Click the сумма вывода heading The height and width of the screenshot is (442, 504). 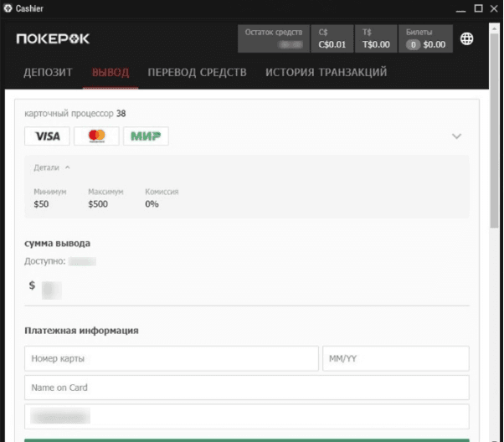click(57, 244)
